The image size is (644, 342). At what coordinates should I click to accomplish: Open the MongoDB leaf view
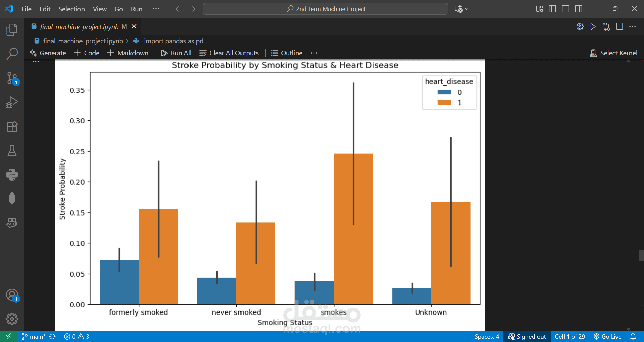point(12,199)
